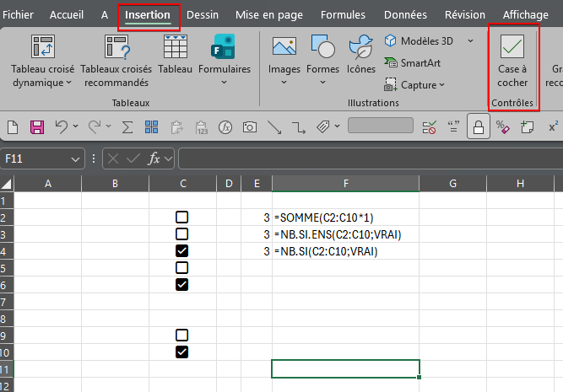Switch to the Accueil tab
Screen dimensions: 563x392
point(67,14)
